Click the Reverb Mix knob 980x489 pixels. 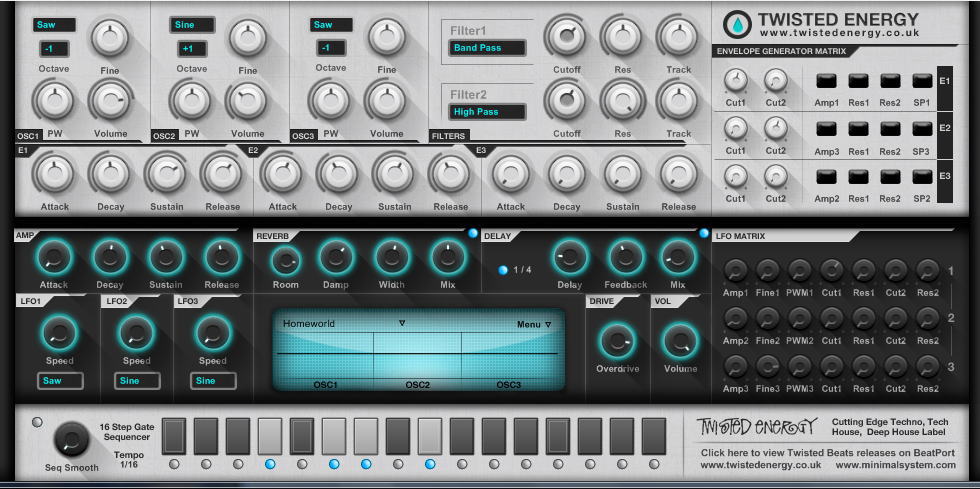point(448,257)
